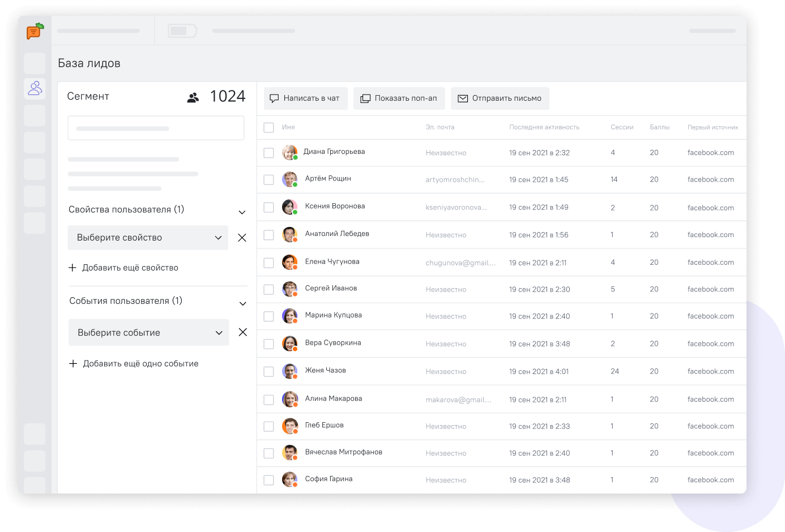Open lead name 'Диана Григорьева'
The height and width of the screenshot is (532, 785).
coord(334,152)
